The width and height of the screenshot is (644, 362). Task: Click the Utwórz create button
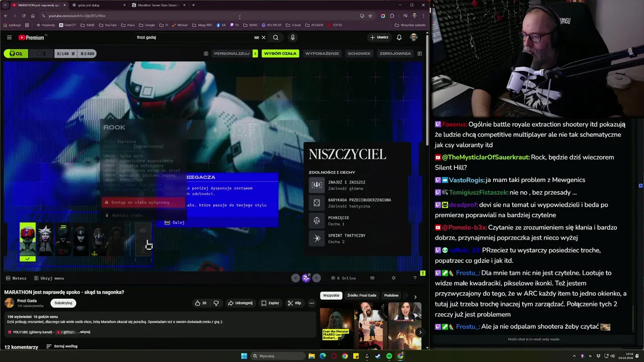point(379,37)
